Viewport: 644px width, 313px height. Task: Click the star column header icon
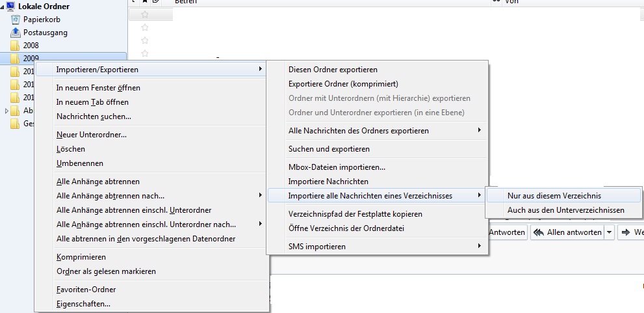pos(145,2)
